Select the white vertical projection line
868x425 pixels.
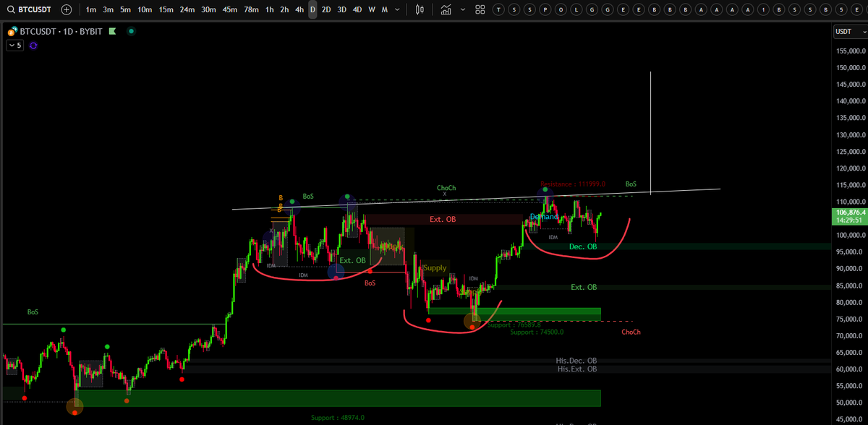click(651, 133)
